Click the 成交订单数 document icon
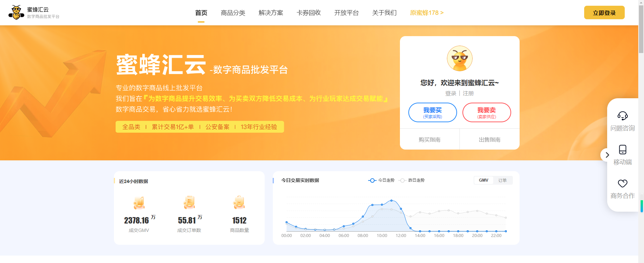 (189, 203)
